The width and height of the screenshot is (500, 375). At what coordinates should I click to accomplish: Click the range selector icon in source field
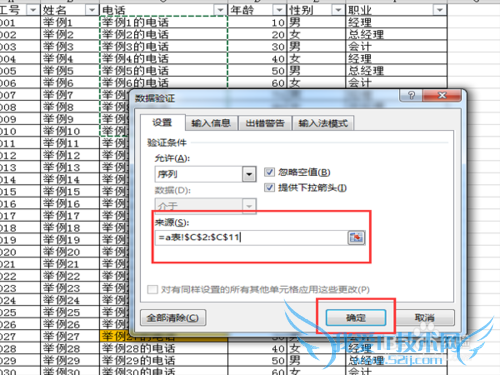click(x=356, y=238)
